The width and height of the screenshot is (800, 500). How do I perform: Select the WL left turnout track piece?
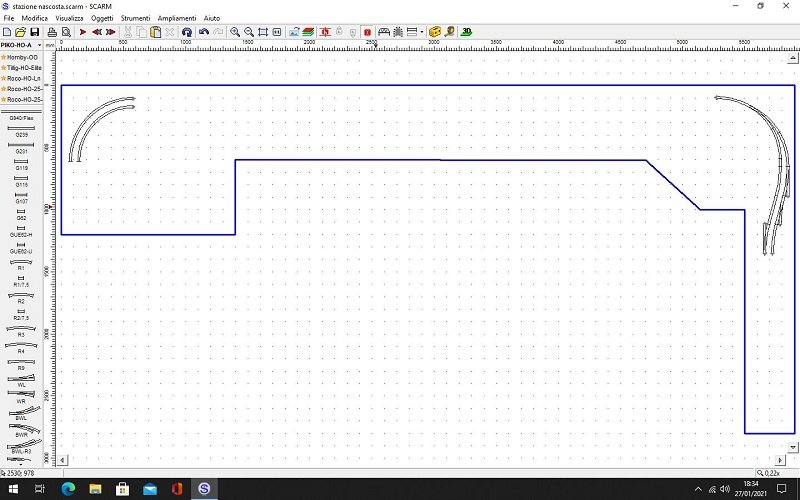click(21, 379)
